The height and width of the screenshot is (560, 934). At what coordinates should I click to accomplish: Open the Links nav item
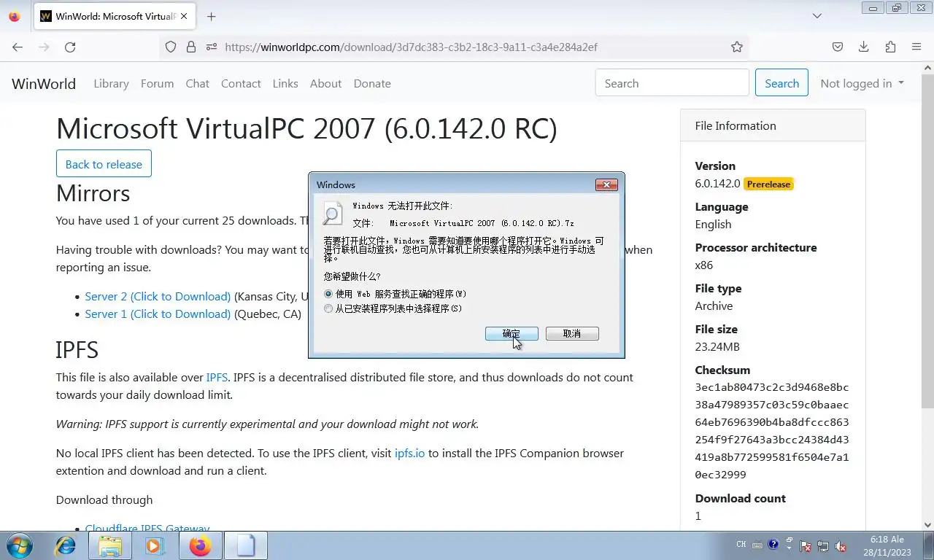(285, 83)
